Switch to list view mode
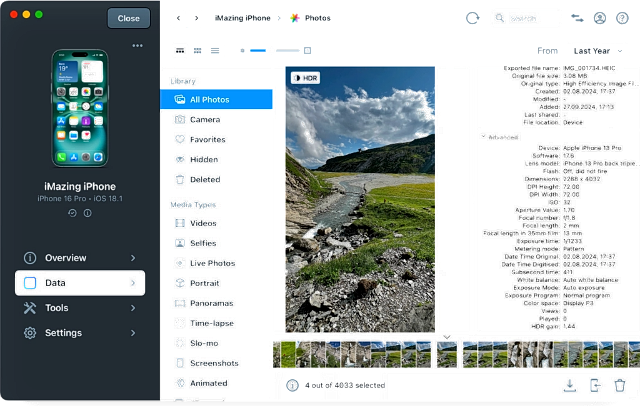This screenshot has height=406, width=640. (215, 51)
